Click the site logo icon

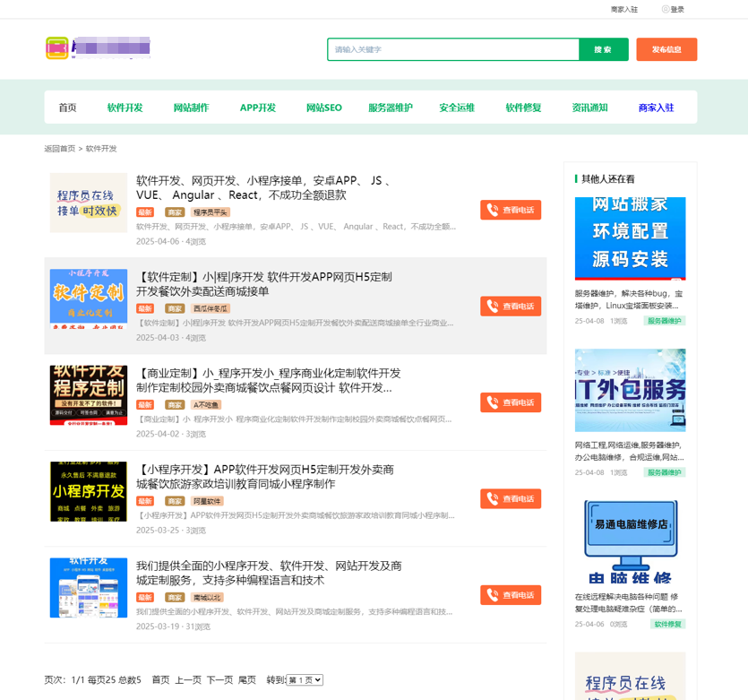point(56,48)
